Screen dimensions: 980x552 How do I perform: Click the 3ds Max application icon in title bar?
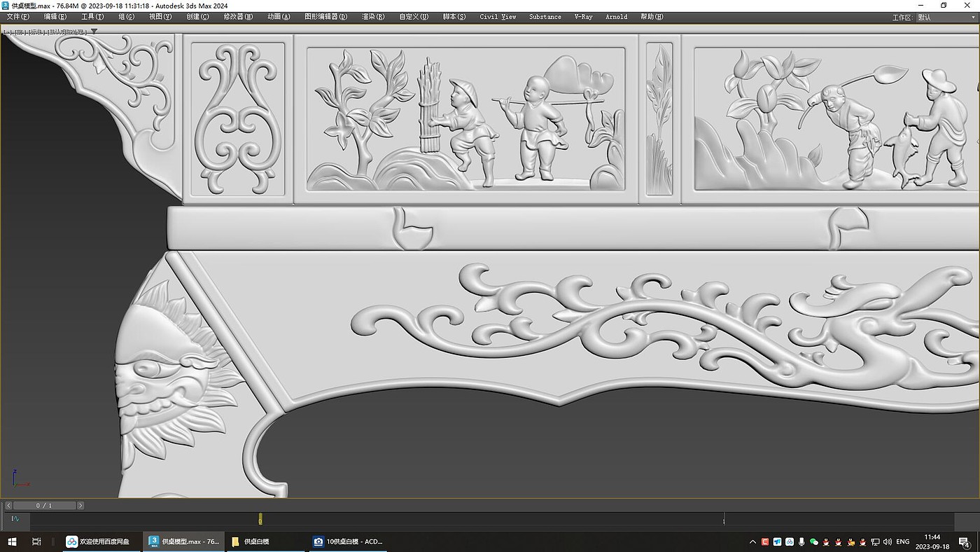(x=6, y=6)
